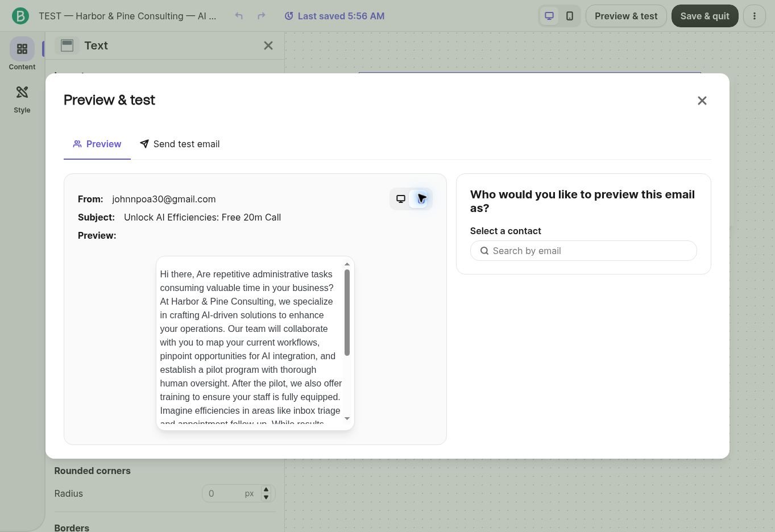Close the Text settings panel
Viewport: 775px width, 532px height.
(x=268, y=45)
